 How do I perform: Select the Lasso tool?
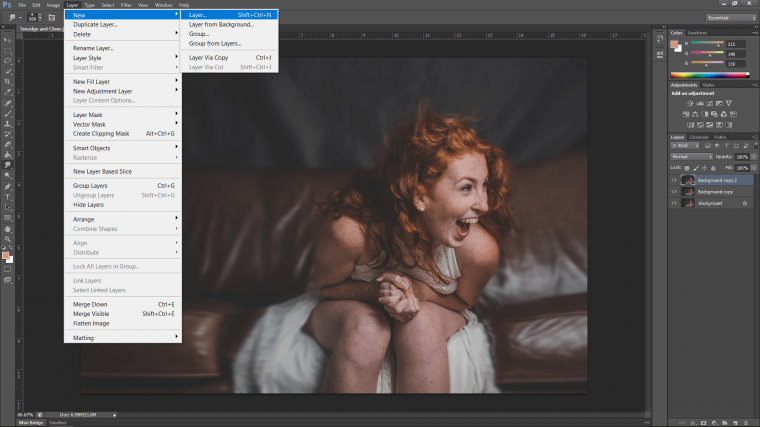[x=7, y=61]
